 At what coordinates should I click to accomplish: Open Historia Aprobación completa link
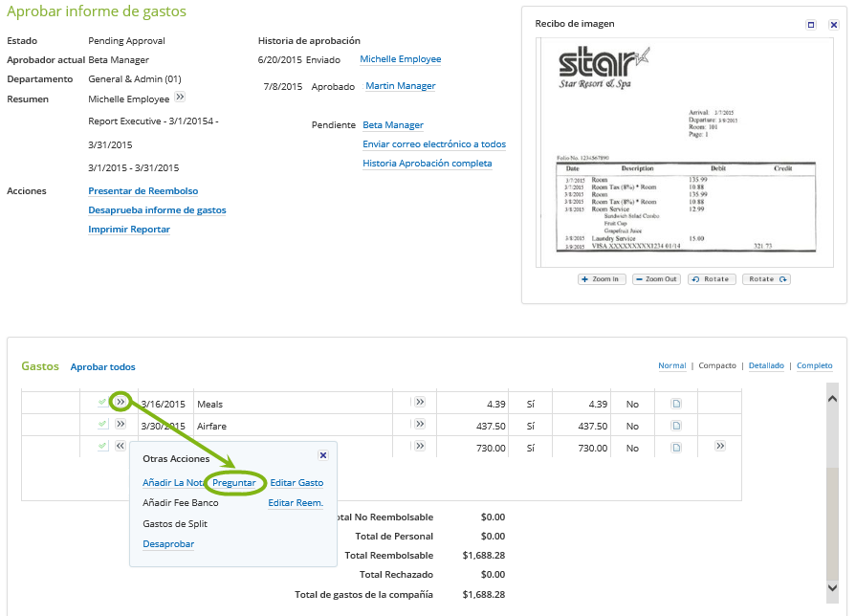[x=427, y=164]
